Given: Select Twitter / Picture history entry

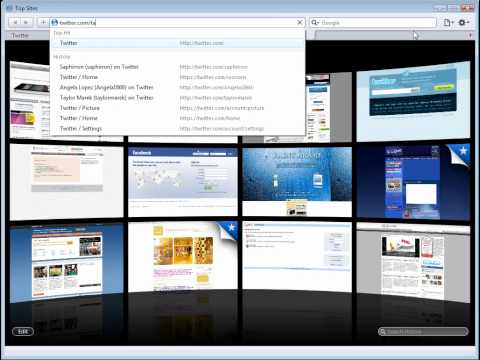Looking at the screenshot, I should 177,108.
